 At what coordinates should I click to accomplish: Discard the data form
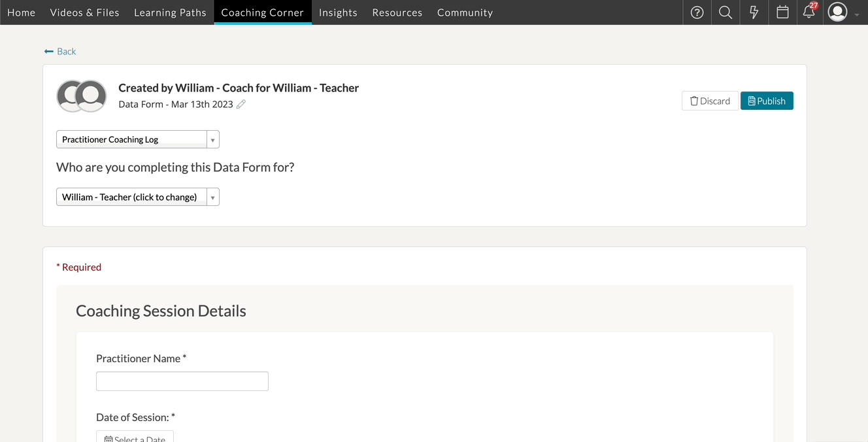[x=710, y=101]
